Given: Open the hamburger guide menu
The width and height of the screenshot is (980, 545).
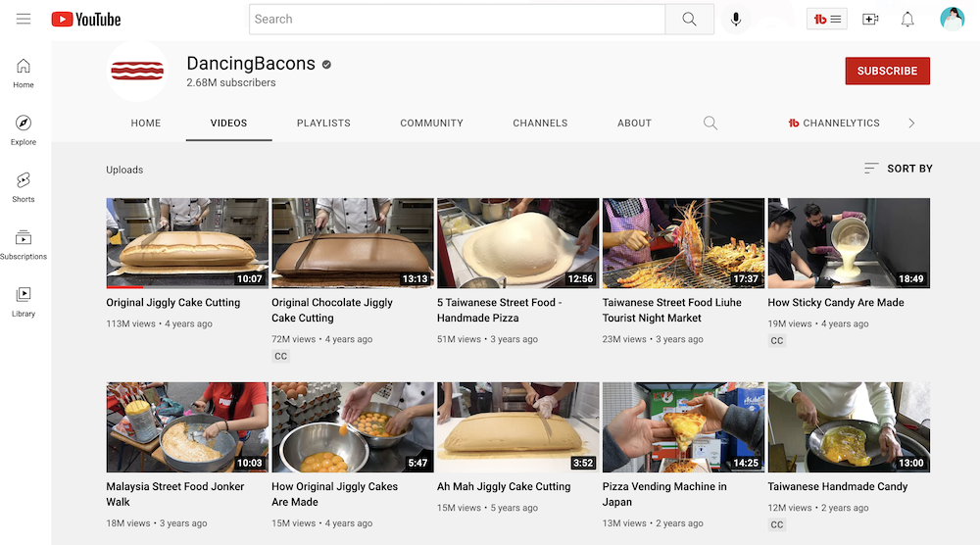Looking at the screenshot, I should (x=24, y=19).
